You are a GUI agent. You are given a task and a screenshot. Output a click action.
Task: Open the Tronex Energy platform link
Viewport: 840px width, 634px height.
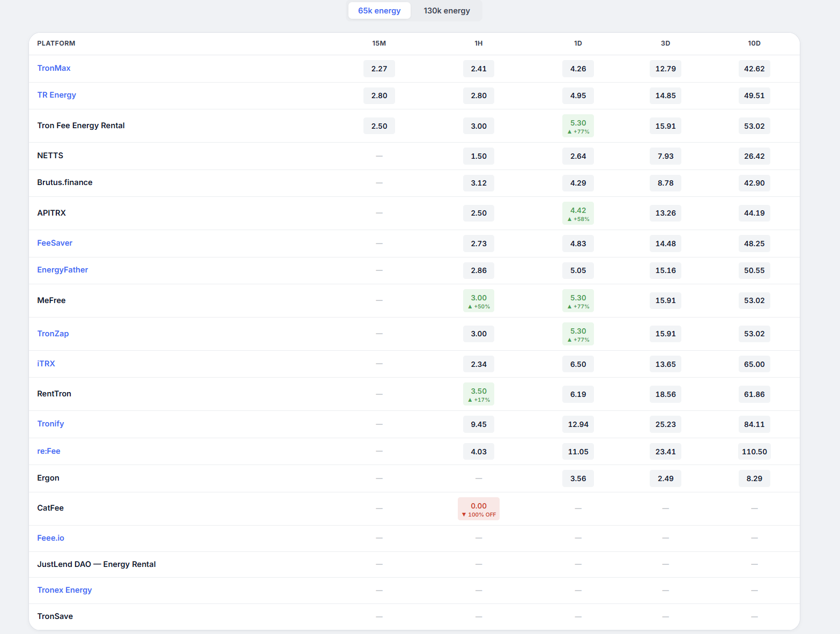pos(64,590)
